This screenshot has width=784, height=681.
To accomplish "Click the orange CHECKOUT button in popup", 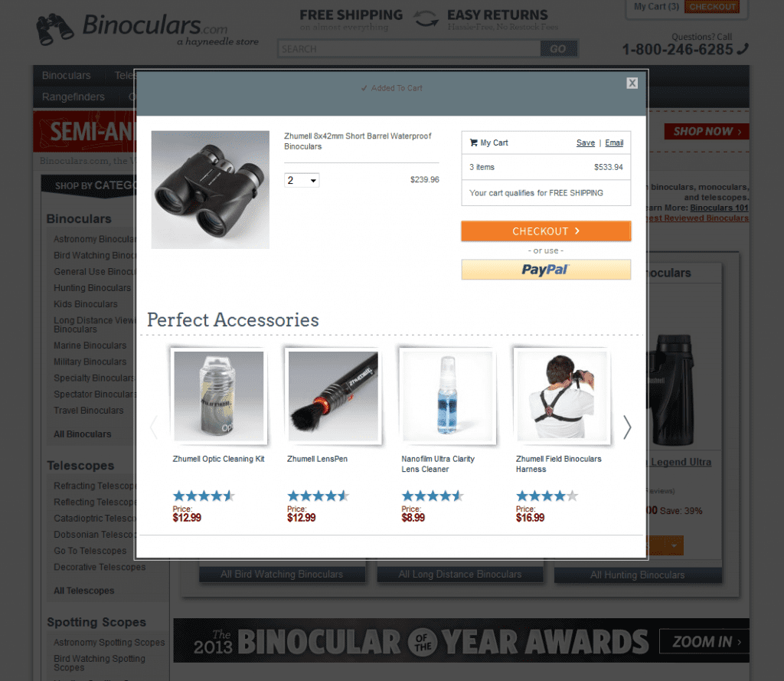I will click(545, 231).
